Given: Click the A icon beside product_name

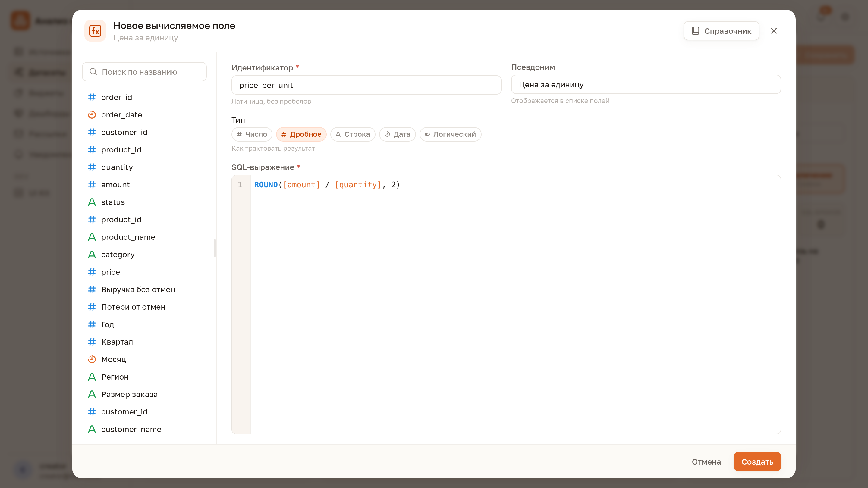Looking at the screenshot, I should 92,237.
